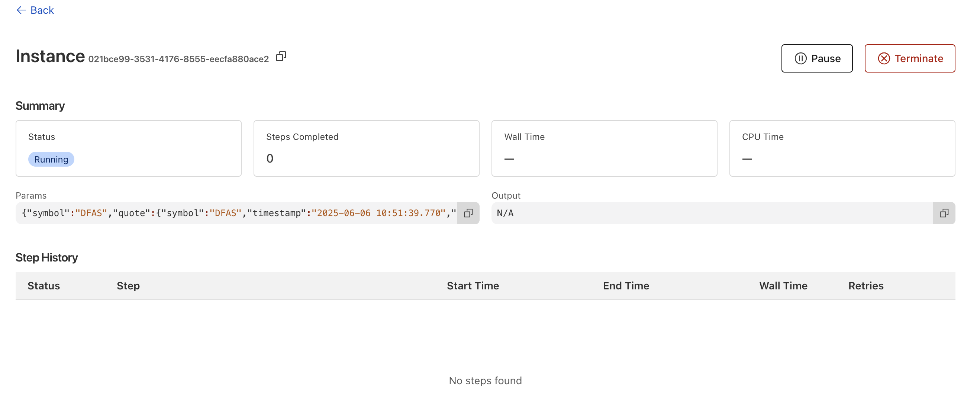Screen dimensions: 980x398
Task: Click the Step column header
Action: [x=128, y=286]
